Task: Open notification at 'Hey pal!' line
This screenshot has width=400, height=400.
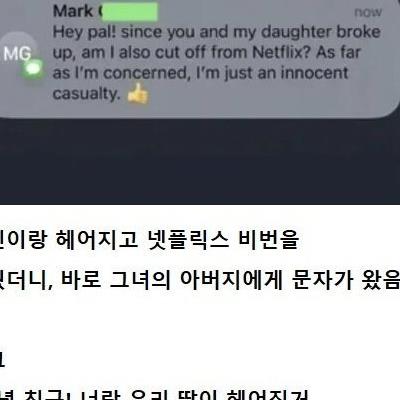Action: 217,32
